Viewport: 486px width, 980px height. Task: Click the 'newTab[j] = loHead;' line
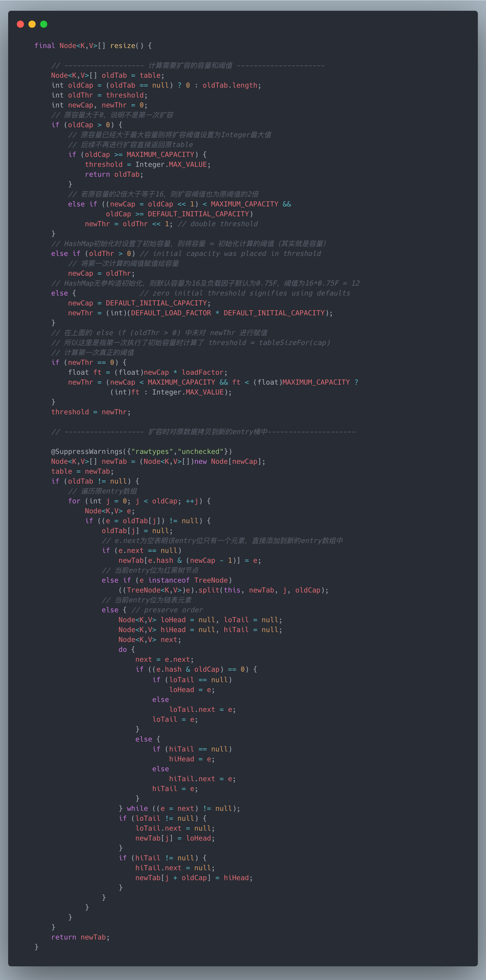pos(175,838)
